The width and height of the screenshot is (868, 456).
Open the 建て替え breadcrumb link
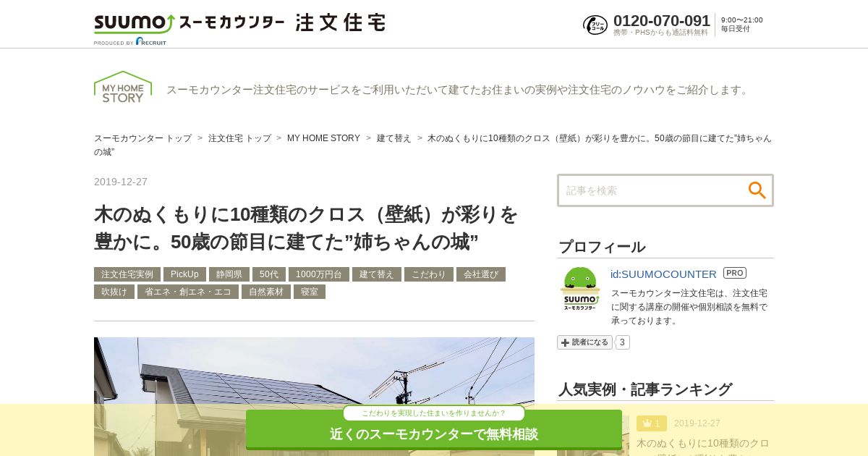click(394, 138)
